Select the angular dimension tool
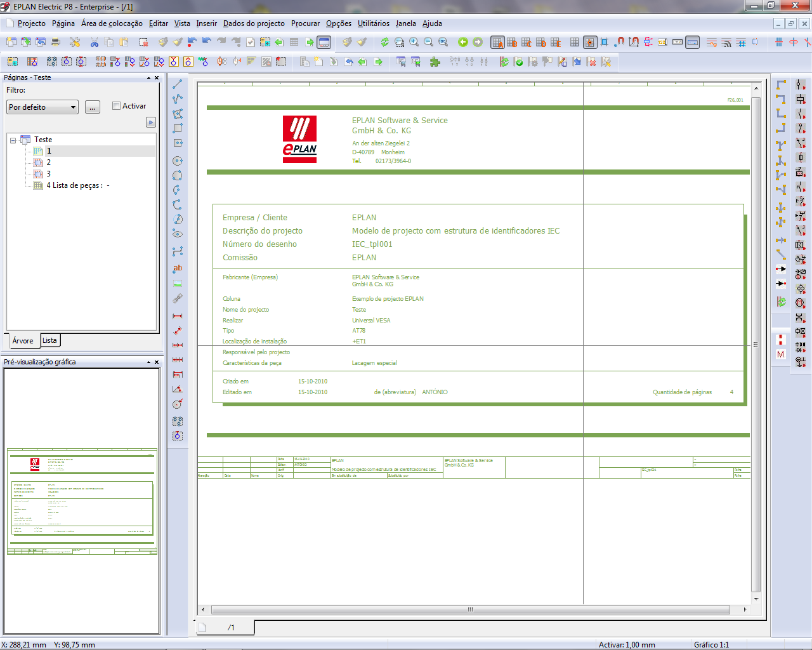The width and height of the screenshot is (812, 650). pos(178,389)
